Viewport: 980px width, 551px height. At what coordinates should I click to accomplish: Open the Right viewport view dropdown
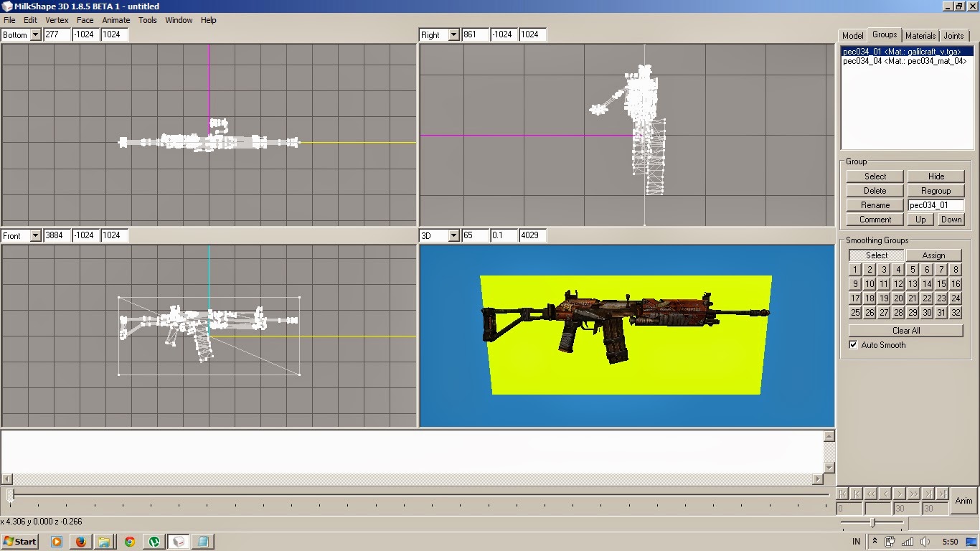click(x=453, y=34)
